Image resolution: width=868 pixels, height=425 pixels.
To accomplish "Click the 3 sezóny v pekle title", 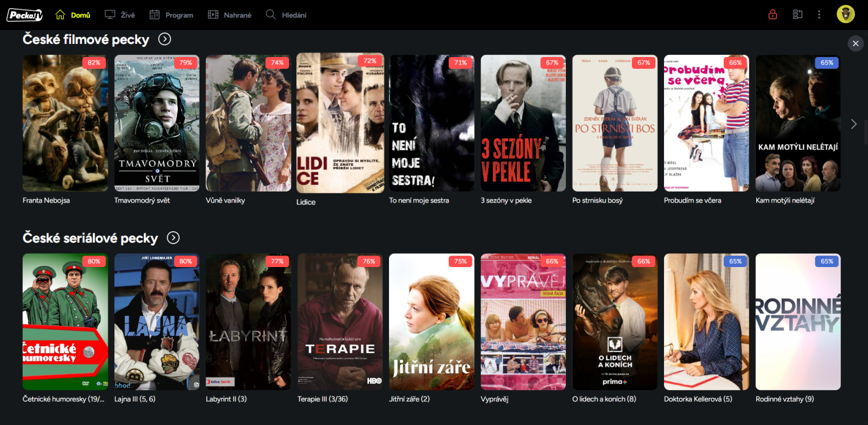I will pyautogui.click(x=506, y=200).
